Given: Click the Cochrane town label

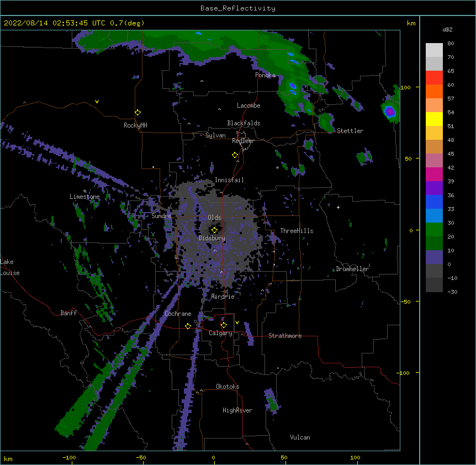Looking at the screenshot, I should [178, 314].
